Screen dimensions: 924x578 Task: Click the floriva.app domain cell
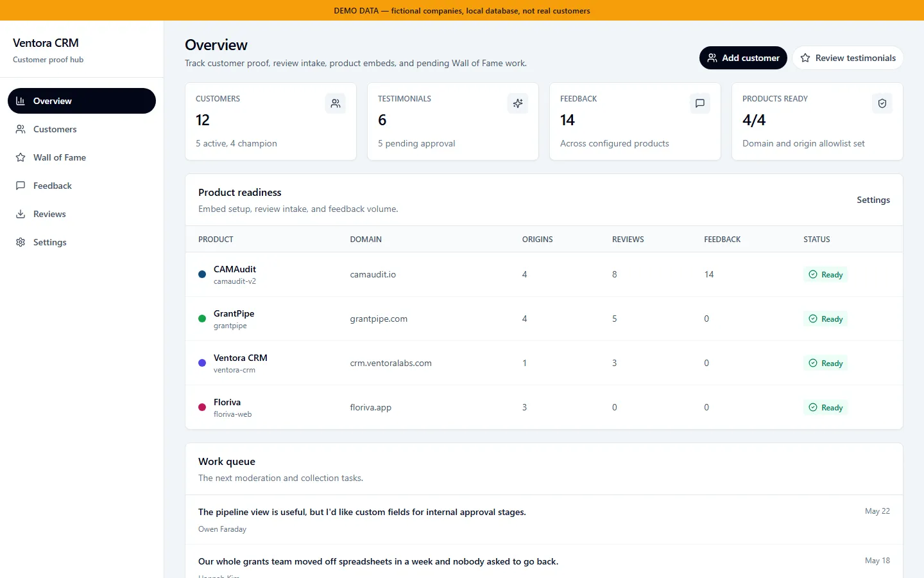tap(371, 407)
